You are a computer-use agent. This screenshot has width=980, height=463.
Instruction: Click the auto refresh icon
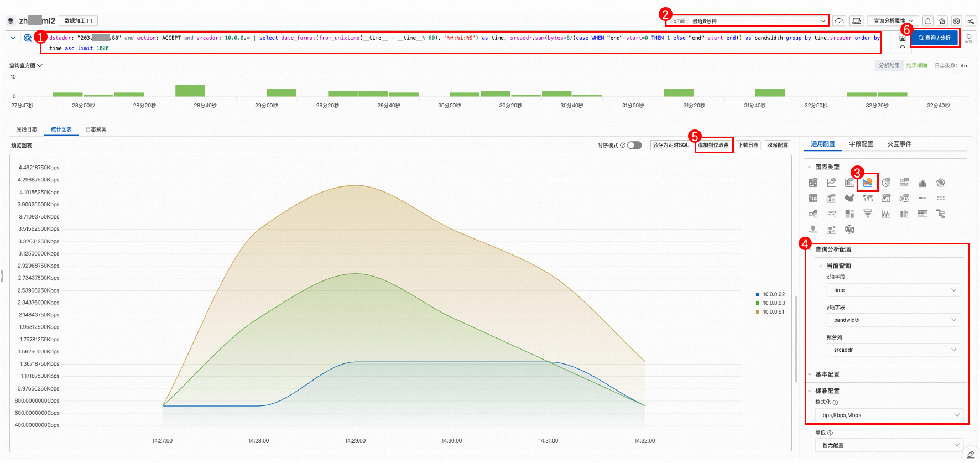[x=968, y=38]
